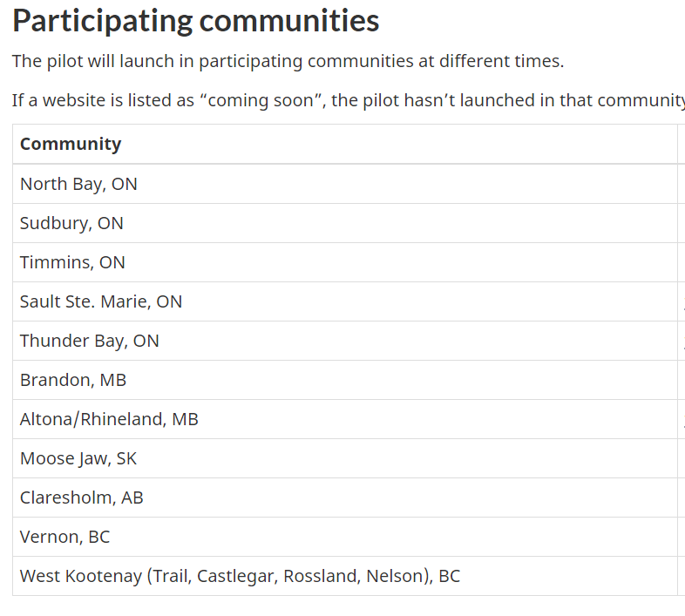
Task: Select the Brandon, MB entry
Action: click(x=345, y=380)
